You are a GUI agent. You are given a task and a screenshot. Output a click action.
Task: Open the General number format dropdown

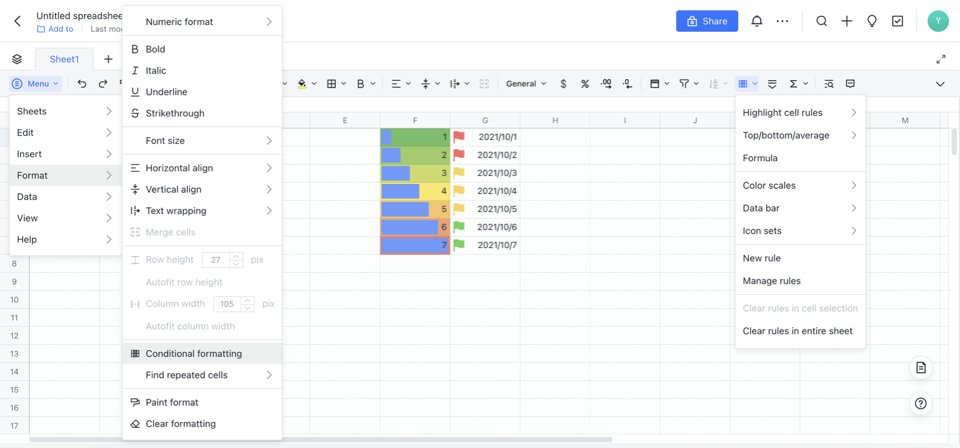click(x=526, y=84)
